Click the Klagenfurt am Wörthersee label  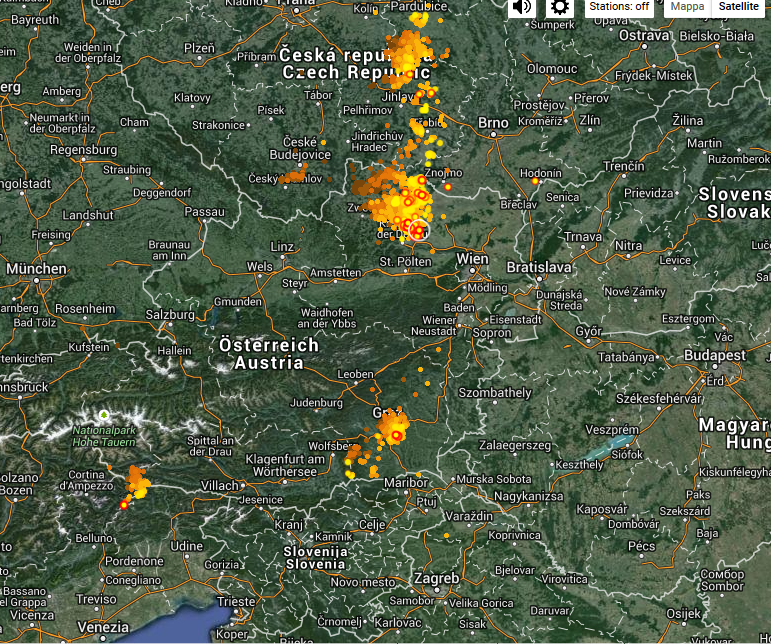[x=285, y=466]
